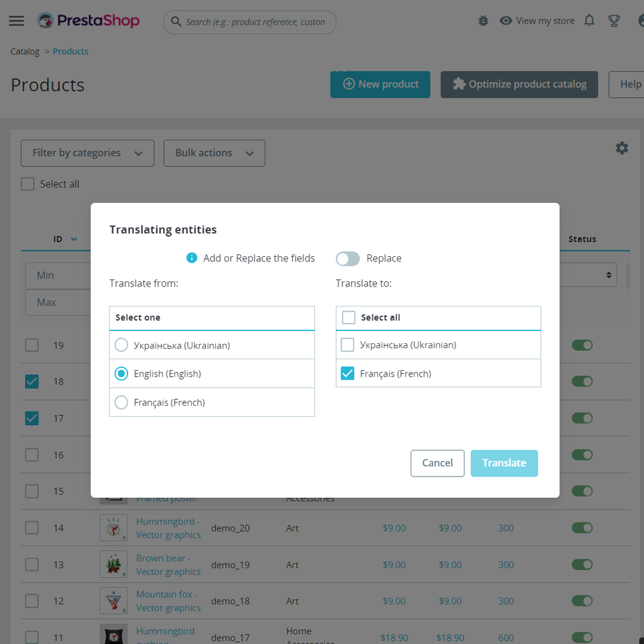The image size is (644, 644).
Task: Click the ID column sort chevron
Action: (x=75, y=238)
